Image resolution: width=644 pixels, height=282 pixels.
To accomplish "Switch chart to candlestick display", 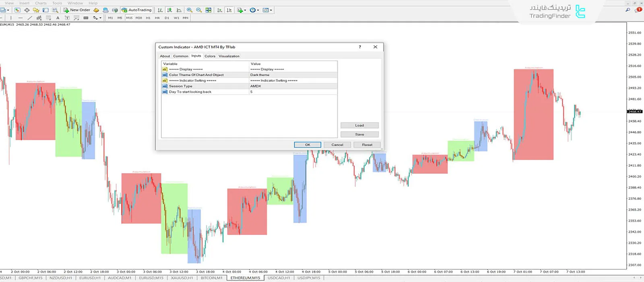I will 169,10.
